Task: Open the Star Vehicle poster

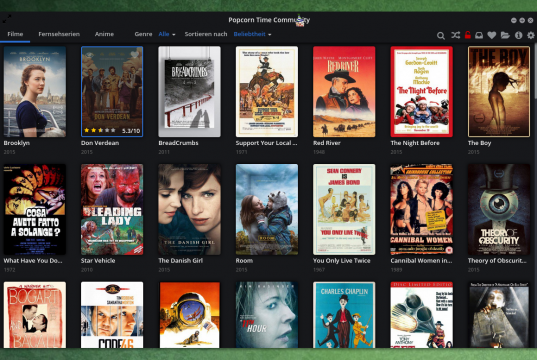Action: tap(112, 209)
